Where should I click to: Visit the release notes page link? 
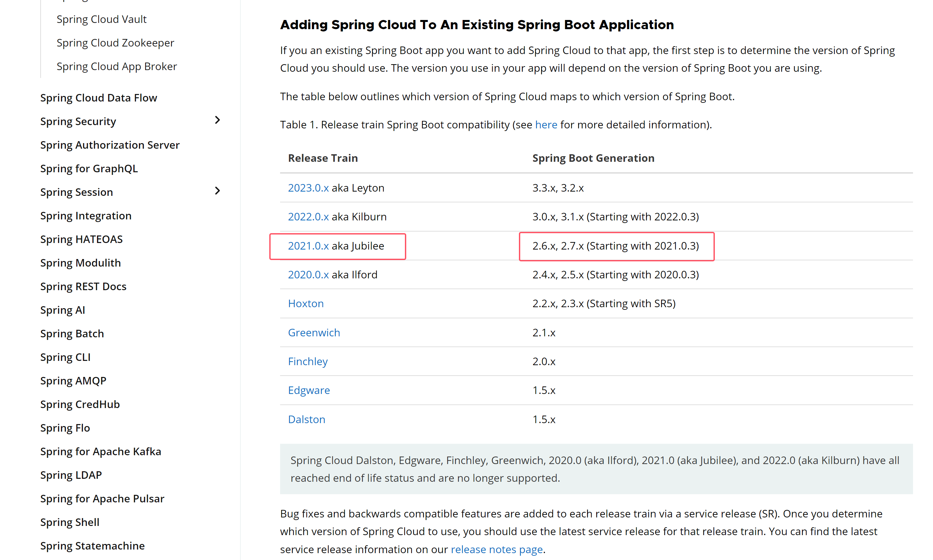tap(497, 550)
